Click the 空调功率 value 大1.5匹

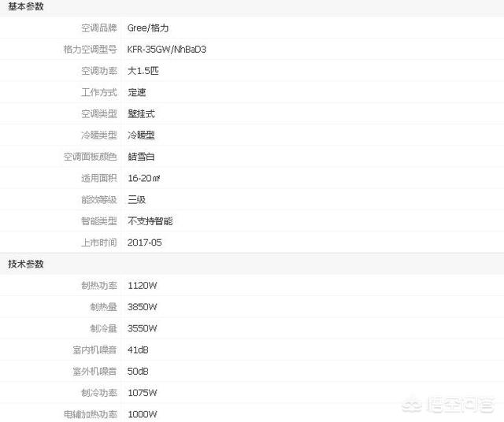pos(143,71)
